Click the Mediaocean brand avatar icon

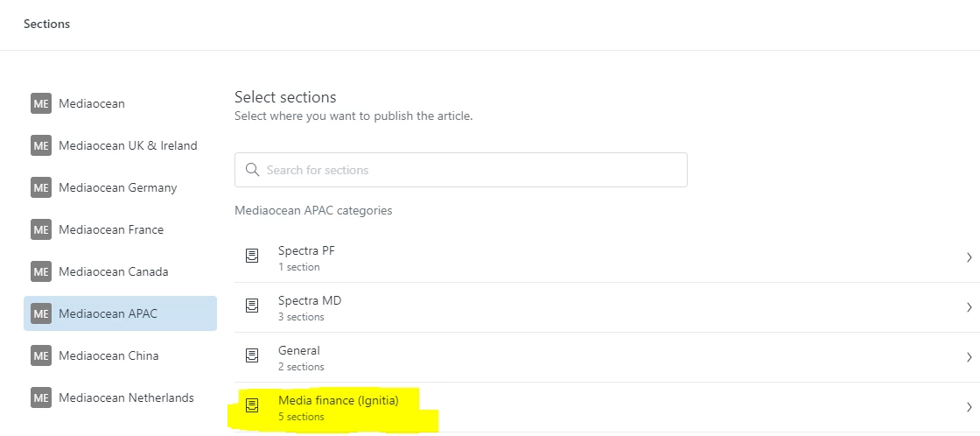(x=41, y=103)
